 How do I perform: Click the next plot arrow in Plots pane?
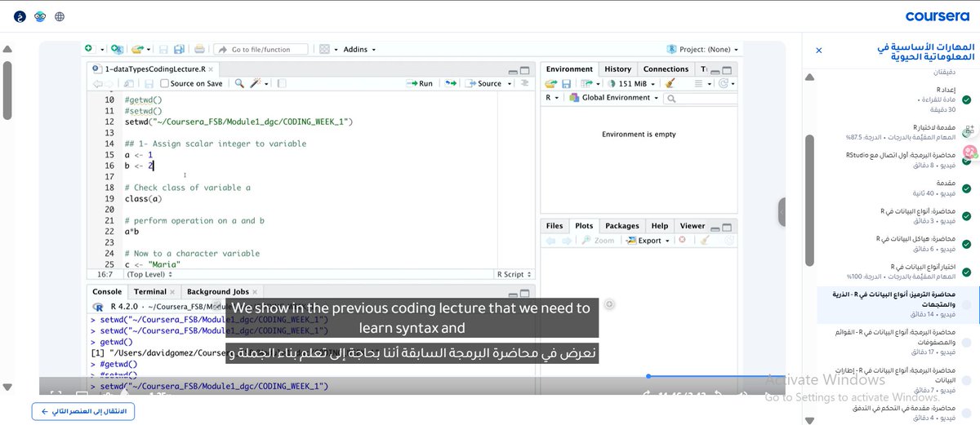[565, 241]
